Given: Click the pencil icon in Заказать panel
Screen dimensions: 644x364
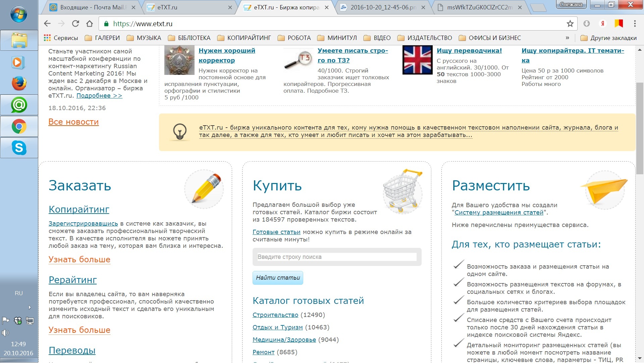Looking at the screenshot, I should tap(204, 189).
